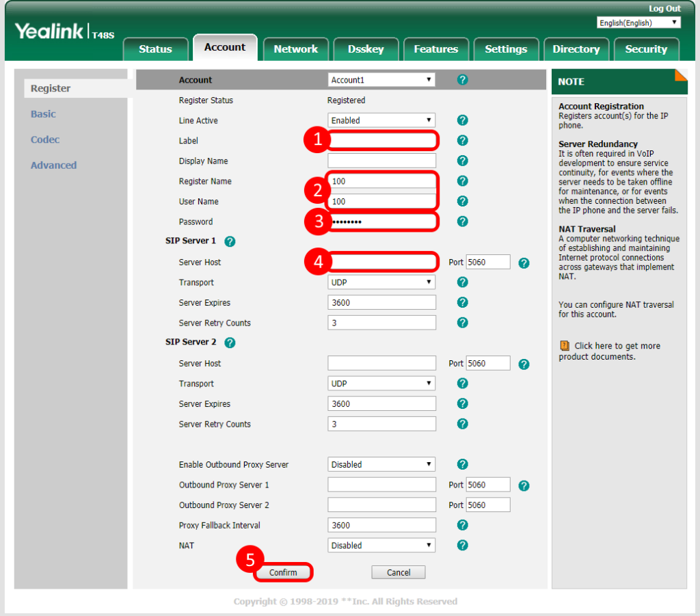Open the NAT dropdown
The height and width of the screenshot is (616, 700).
tap(381, 546)
